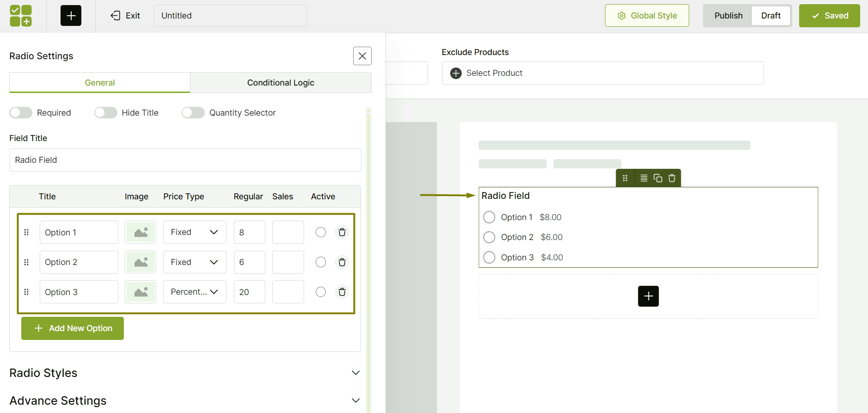Image resolution: width=868 pixels, height=413 pixels.
Task: Enable the Required toggle
Action: pos(21,113)
